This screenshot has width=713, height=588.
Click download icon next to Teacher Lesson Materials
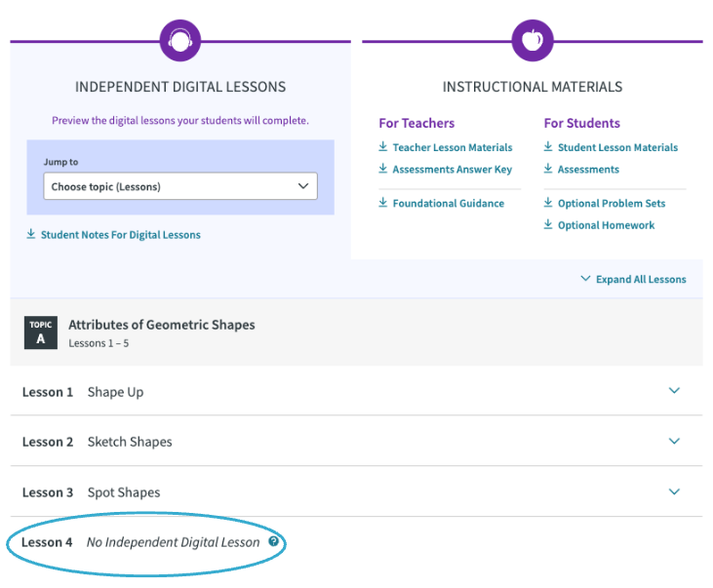click(x=383, y=146)
